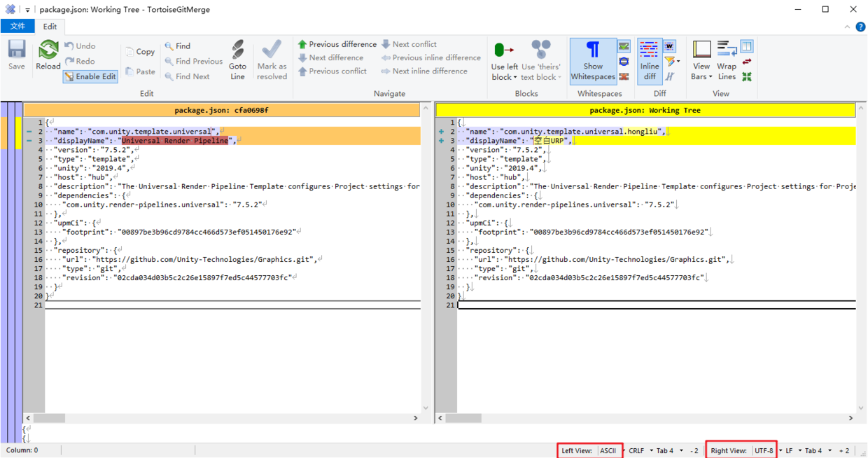Viewport: 868px width, 458px height.
Task: Go to Previous inline difference
Action: (431, 57)
